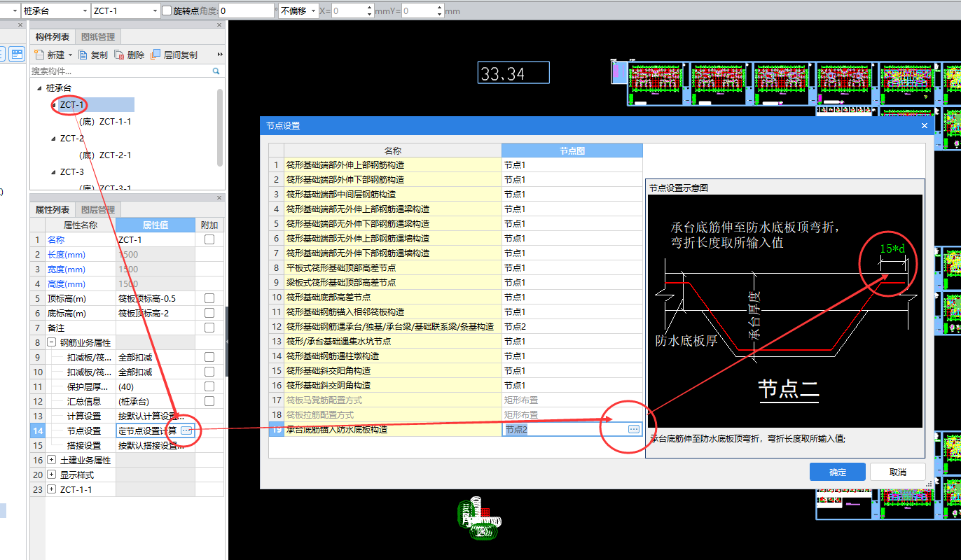Click the panel layout icon at left edge

[x=17, y=53]
